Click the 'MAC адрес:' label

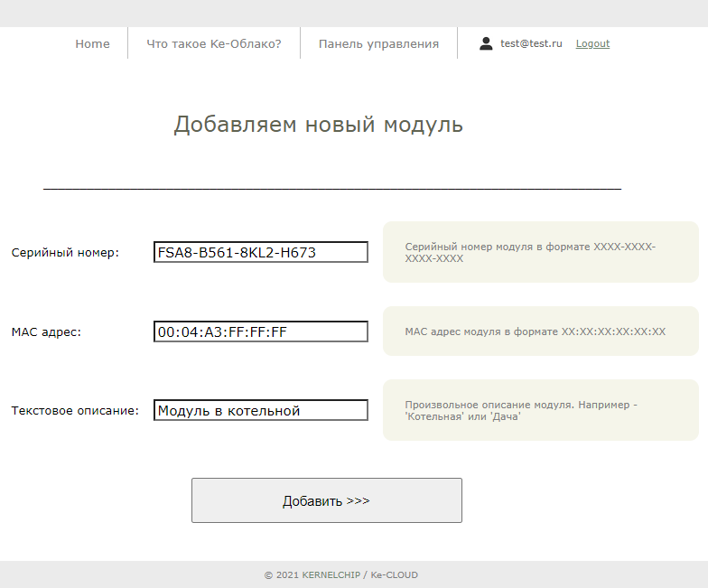tap(46, 331)
